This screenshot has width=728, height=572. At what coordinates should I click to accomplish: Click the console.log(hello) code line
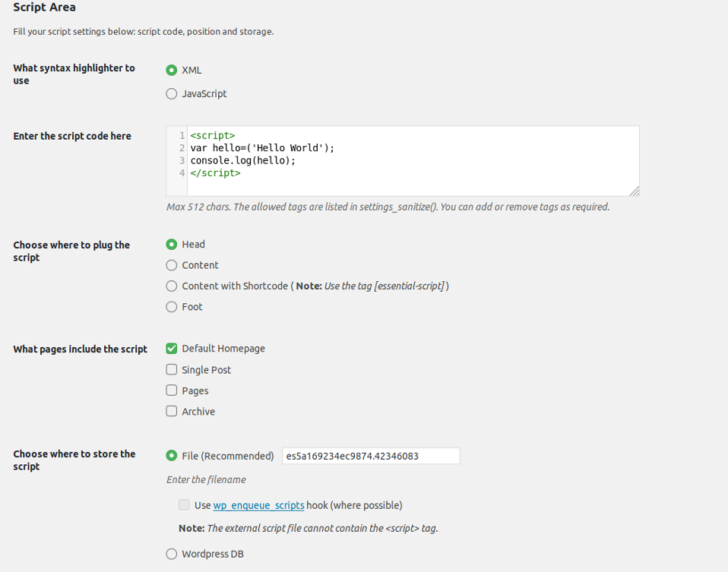pos(243,161)
